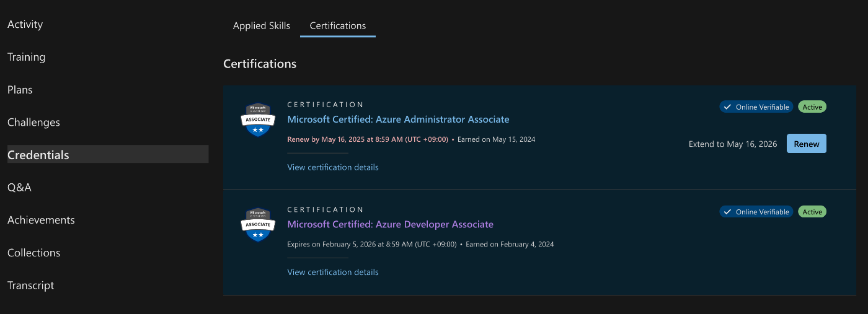Click the Azure Administrator Associate badge icon
The width and height of the screenshot is (868, 314).
(x=257, y=120)
